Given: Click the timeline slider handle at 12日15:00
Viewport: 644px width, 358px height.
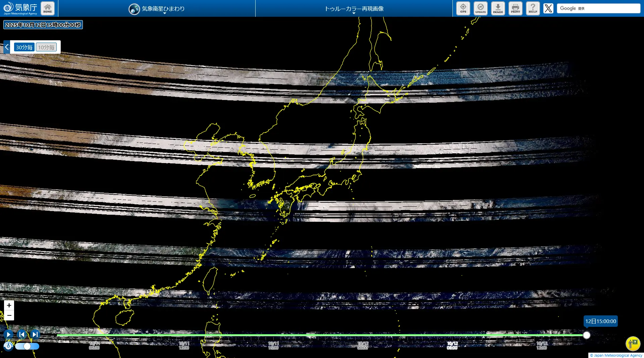Looking at the screenshot, I should [x=586, y=335].
